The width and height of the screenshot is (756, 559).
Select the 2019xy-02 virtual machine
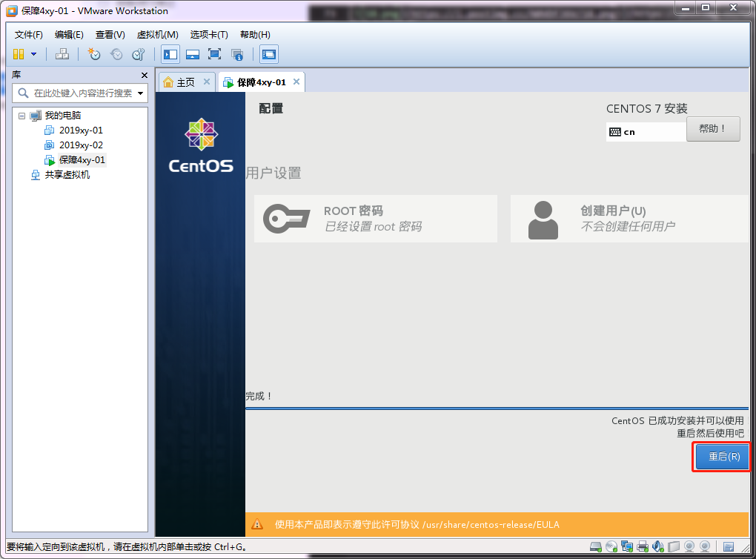pos(81,145)
